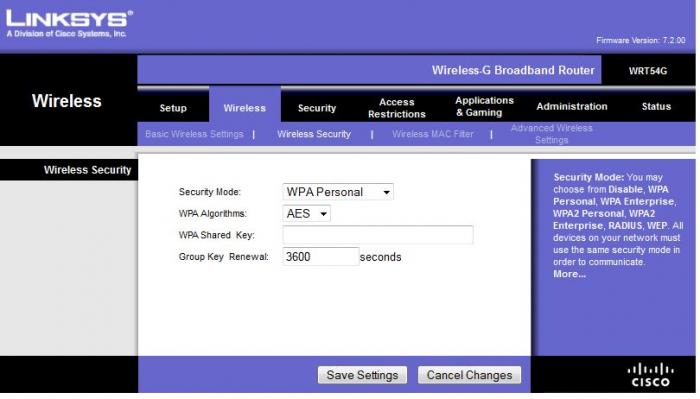
Task: Open the WPA Algorithms dropdown
Action: coord(306,214)
